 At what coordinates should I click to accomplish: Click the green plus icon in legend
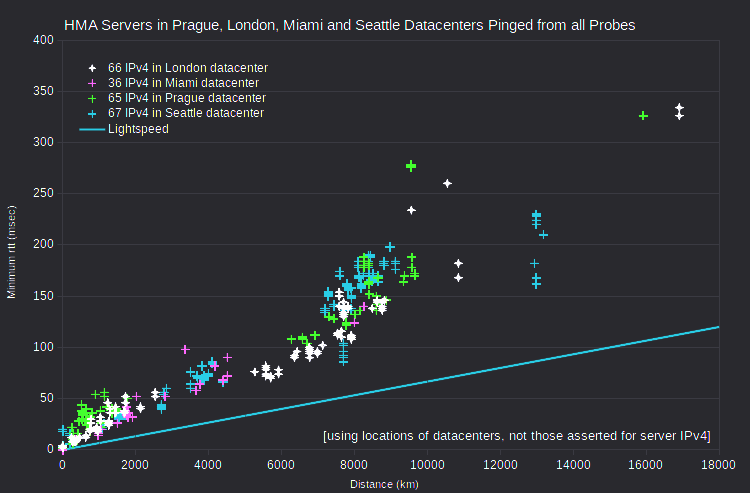coord(92,99)
